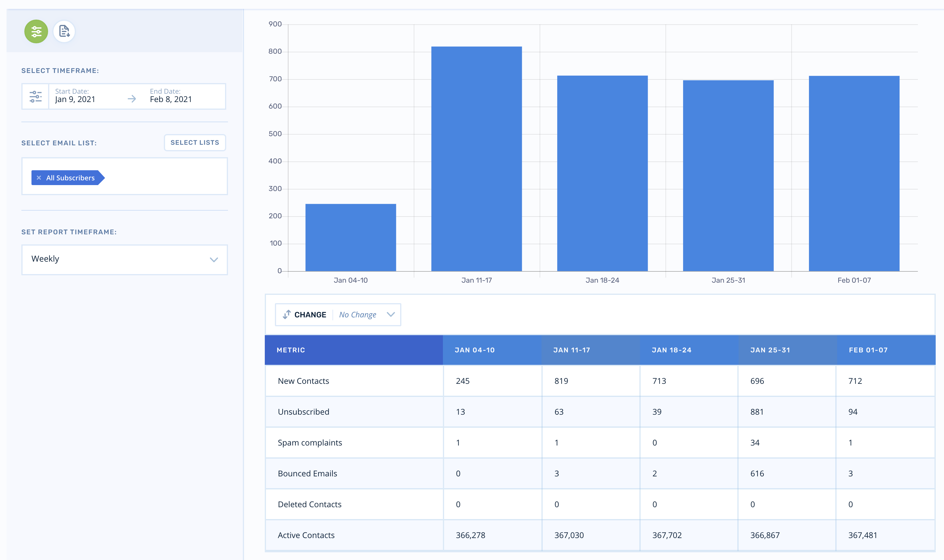The height and width of the screenshot is (560, 944).
Task: Click the change arrows icon
Action: coord(286,314)
